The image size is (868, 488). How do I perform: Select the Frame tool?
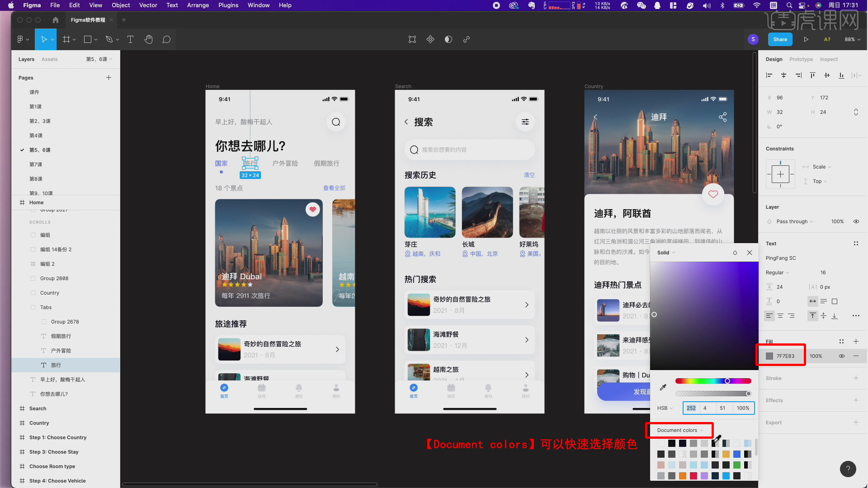click(66, 39)
